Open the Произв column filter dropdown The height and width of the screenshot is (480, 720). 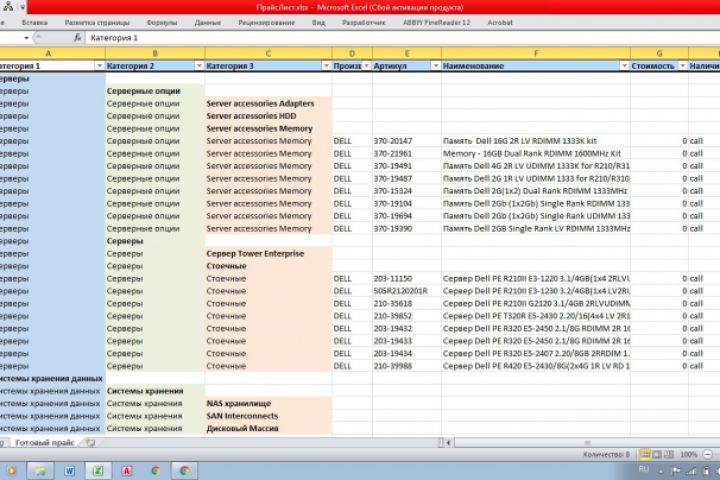click(x=366, y=66)
